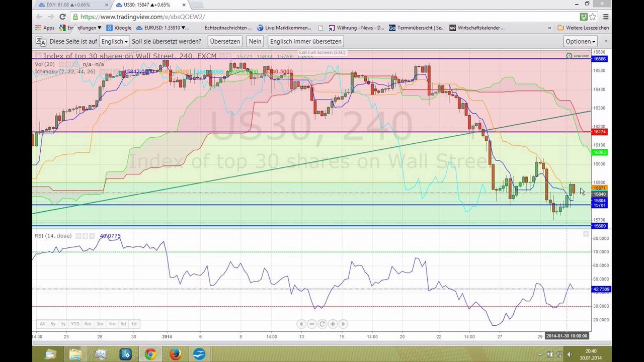Set chart range to 6m
The width and height of the screenshot is (644, 362).
click(x=88, y=324)
